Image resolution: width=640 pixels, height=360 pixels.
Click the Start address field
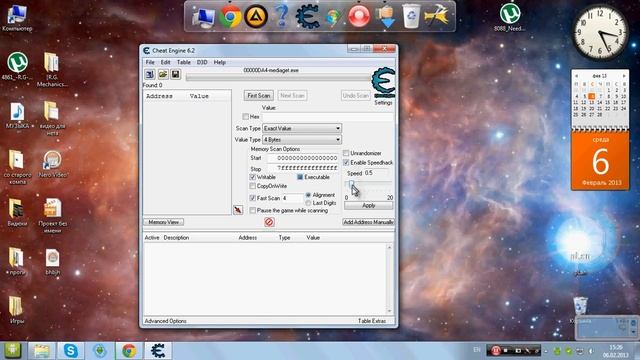(303, 158)
